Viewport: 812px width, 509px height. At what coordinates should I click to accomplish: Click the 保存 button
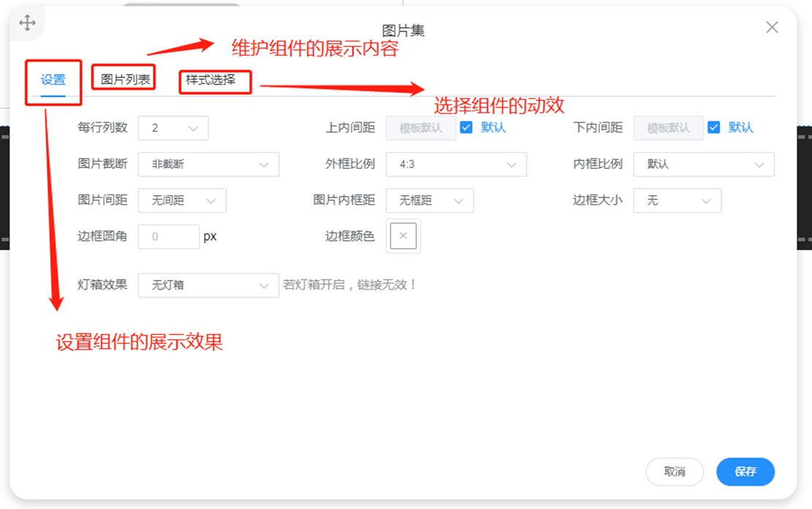[745, 472]
